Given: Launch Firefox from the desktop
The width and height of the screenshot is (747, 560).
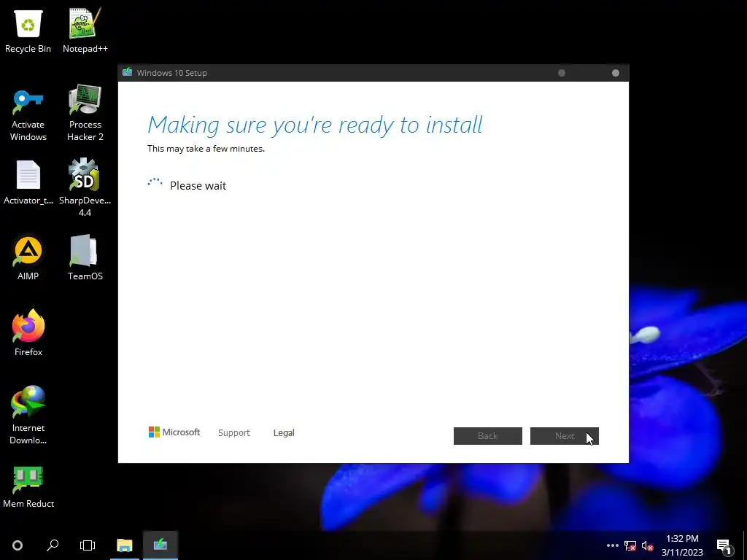Looking at the screenshot, I should click(x=28, y=332).
